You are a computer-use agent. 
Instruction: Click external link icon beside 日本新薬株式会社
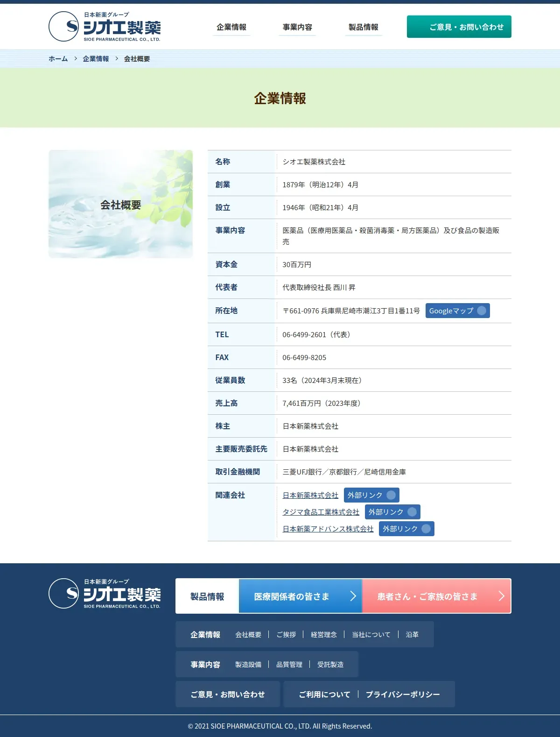[x=391, y=495]
